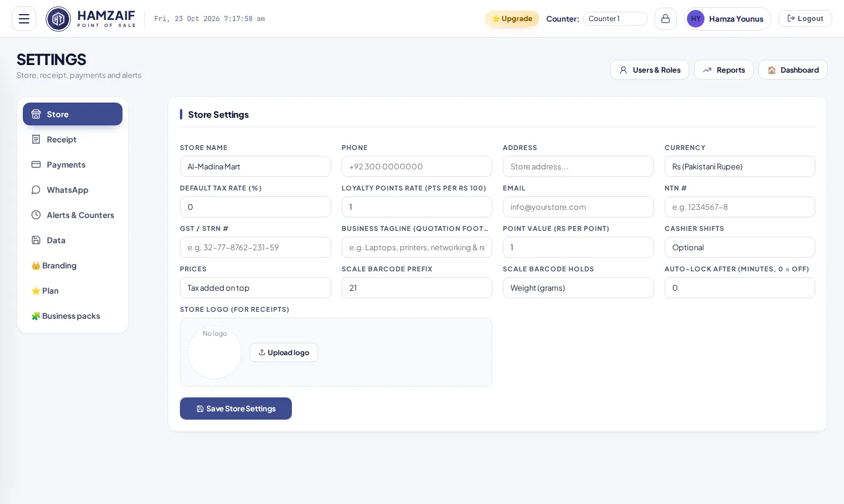Click Save Store Settings button
The image size is (844, 504).
(236, 408)
